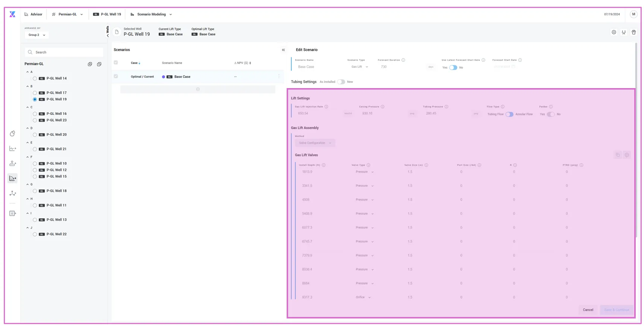This screenshot has width=644, height=326.
Task: Click the sliders adjustment icon in well header
Action: pos(624,32)
